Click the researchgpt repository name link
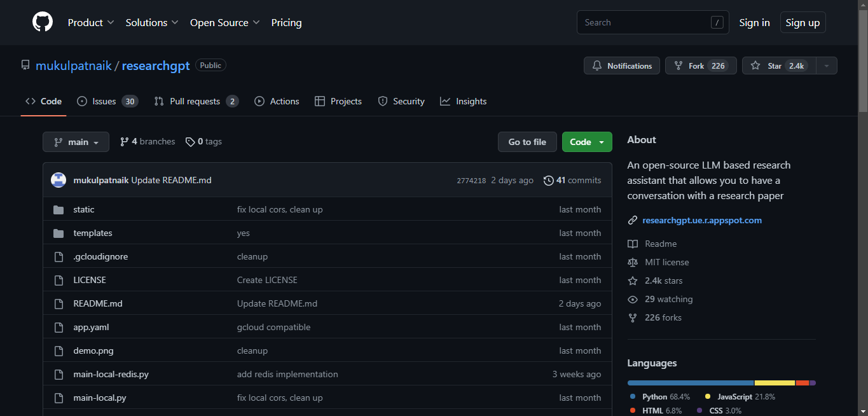868x416 pixels. 156,66
